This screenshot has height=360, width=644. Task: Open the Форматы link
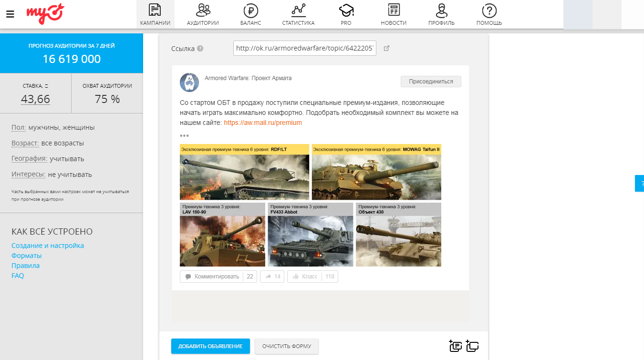(x=27, y=256)
